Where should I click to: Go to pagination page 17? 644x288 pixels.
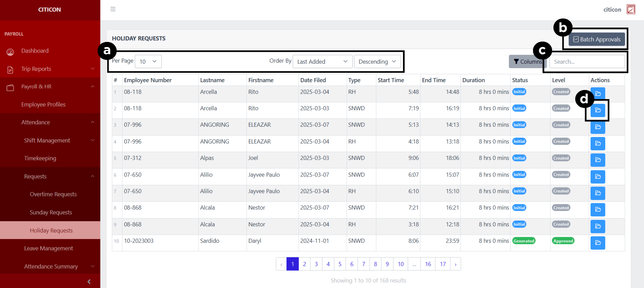point(442,264)
